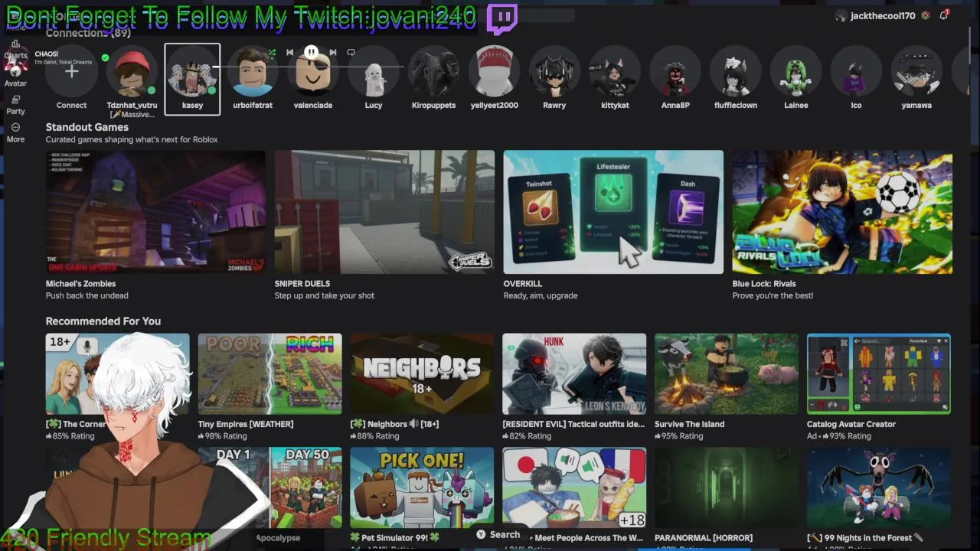Open urboifatrat's connection avatar
This screenshot has width=980, height=551.
(x=253, y=72)
